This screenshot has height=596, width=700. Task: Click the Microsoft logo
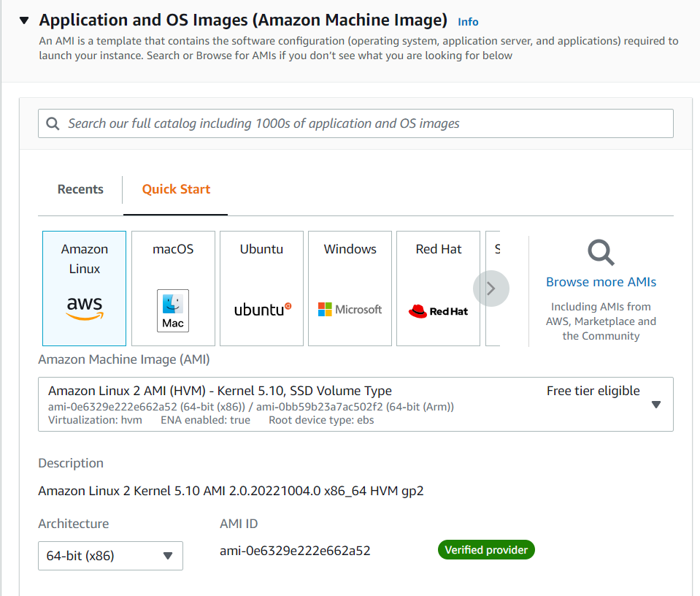[x=350, y=309]
